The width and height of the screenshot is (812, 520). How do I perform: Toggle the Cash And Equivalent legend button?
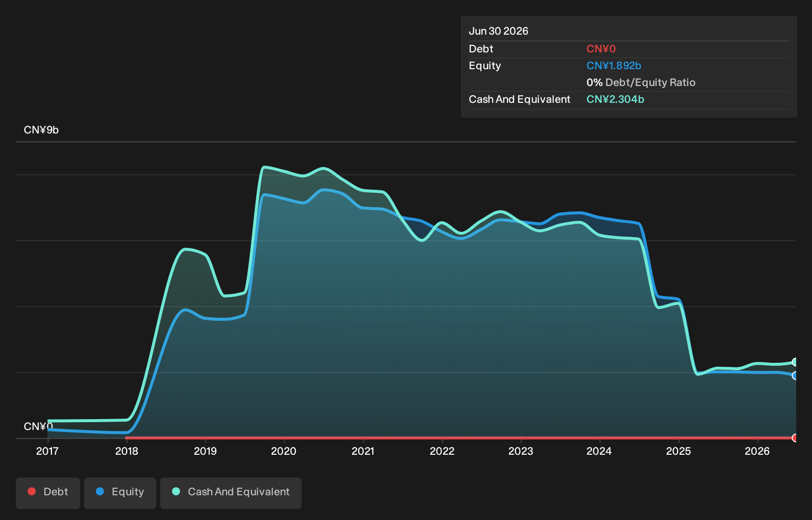[x=231, y=493]
